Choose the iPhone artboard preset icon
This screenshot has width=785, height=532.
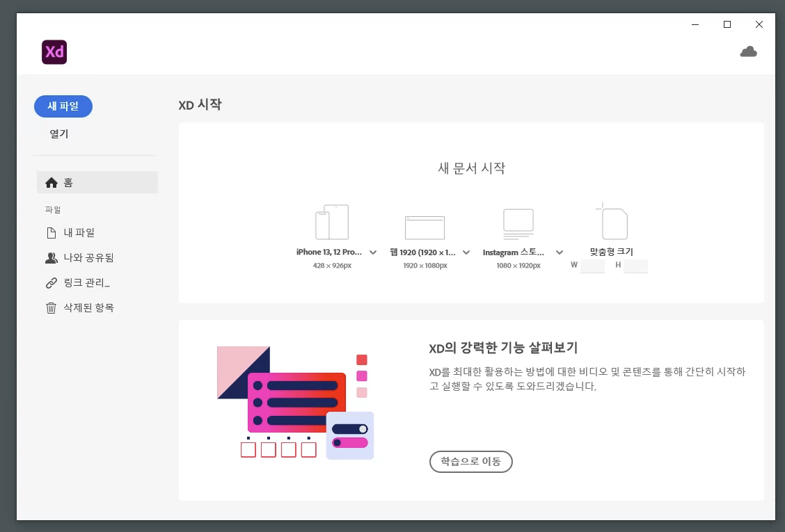(332, 223)
